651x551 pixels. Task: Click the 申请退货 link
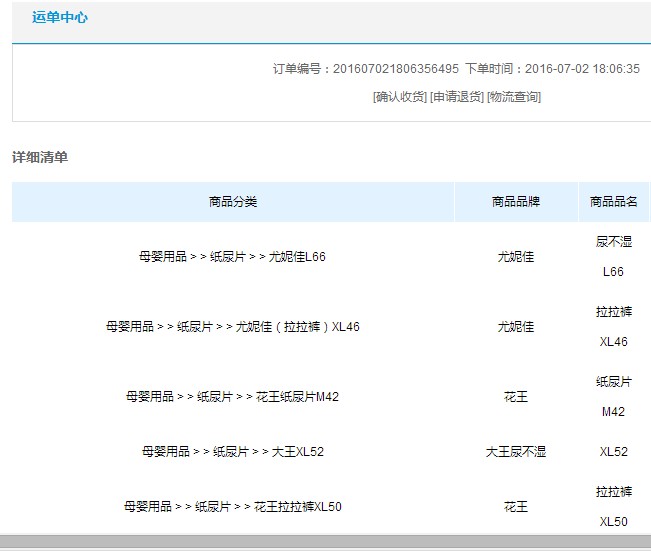pos(457,97)
